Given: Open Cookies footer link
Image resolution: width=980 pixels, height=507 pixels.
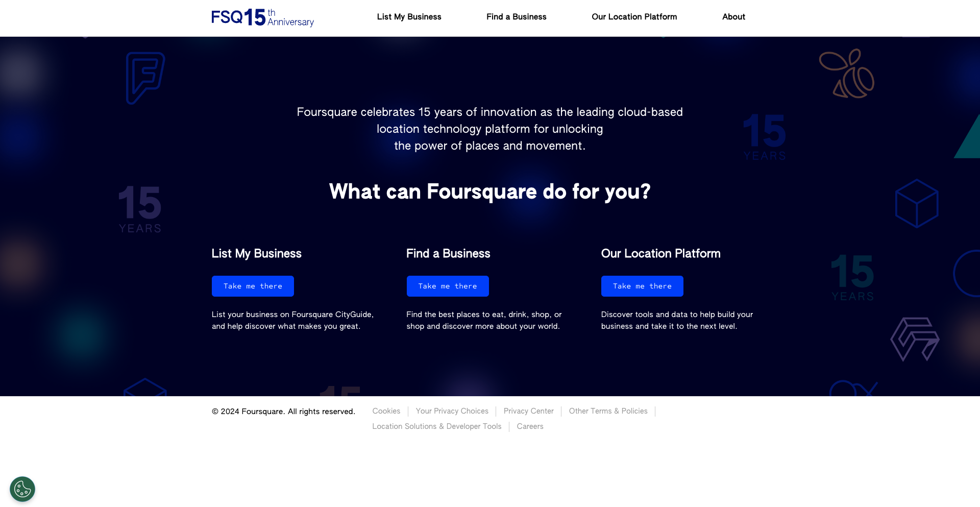Looking at the screenshot, I should (x=386, y=411).
